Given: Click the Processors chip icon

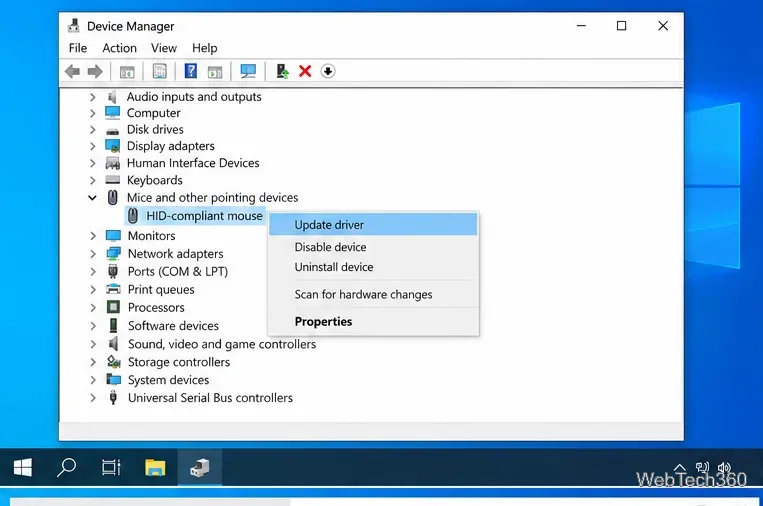Looking at the screenshot, I should (x=113, y=307).
